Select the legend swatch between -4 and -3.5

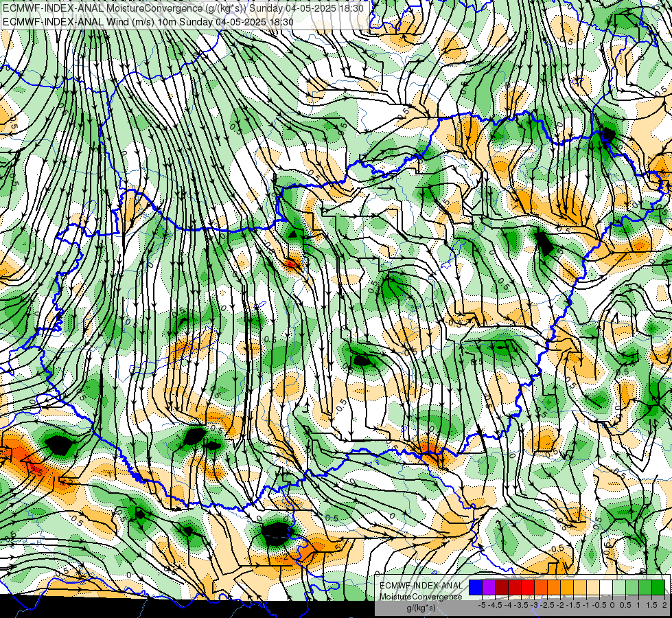pyautogui.click(x=515, y=588)
